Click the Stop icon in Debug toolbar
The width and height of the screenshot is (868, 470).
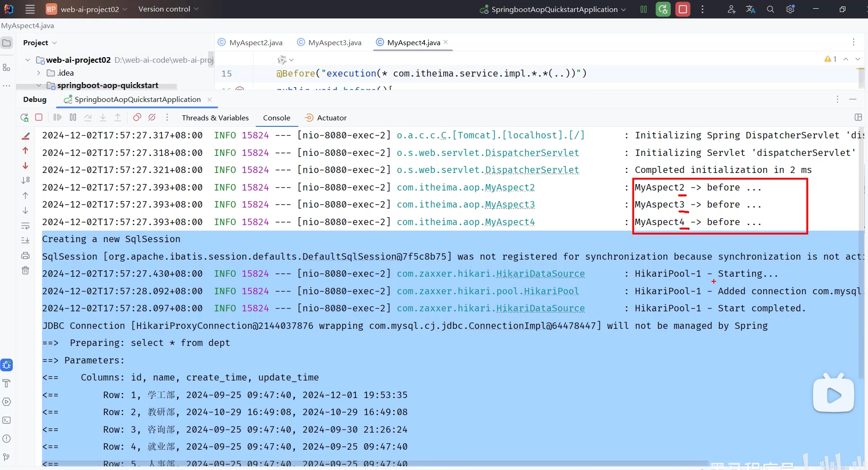point(39,118)
